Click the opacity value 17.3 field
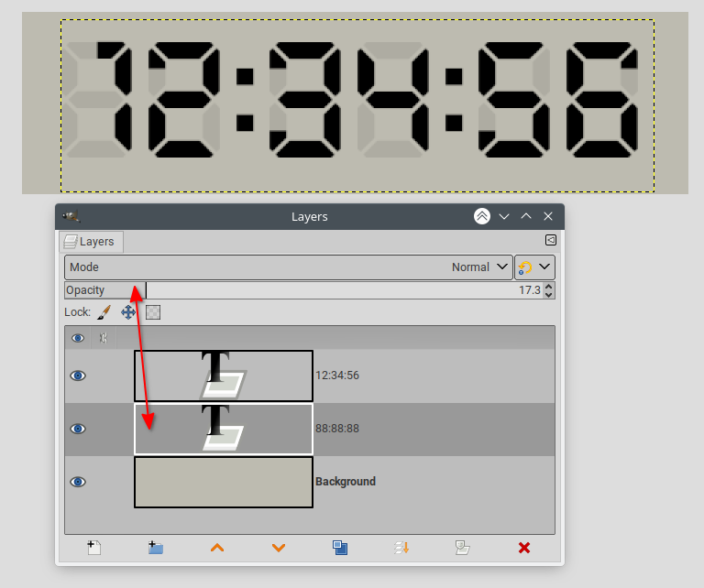 pos(530,290)
